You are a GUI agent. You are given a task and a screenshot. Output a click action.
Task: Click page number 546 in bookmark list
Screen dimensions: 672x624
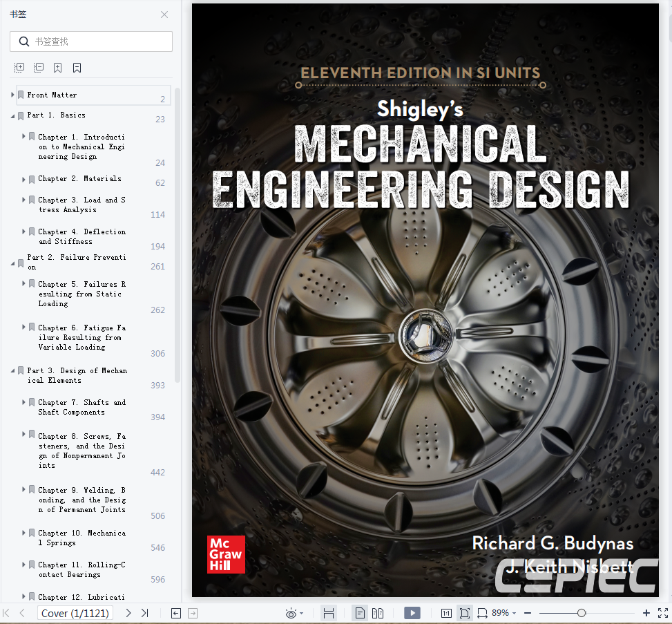[x=157, y=548]
